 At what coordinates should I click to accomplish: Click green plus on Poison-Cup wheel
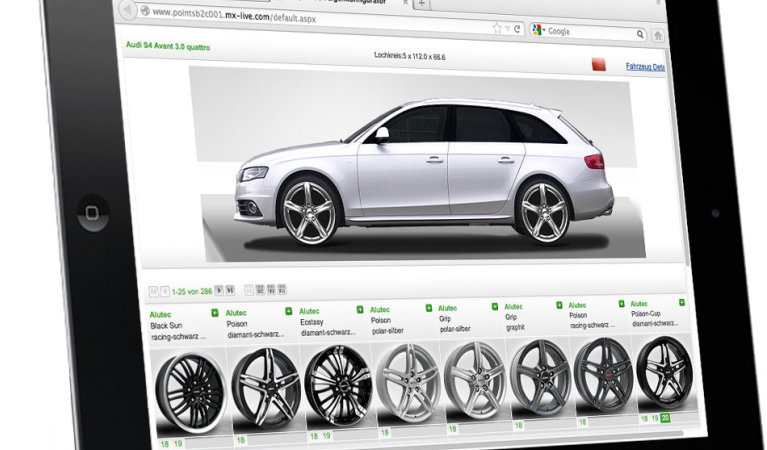point(681,303)
